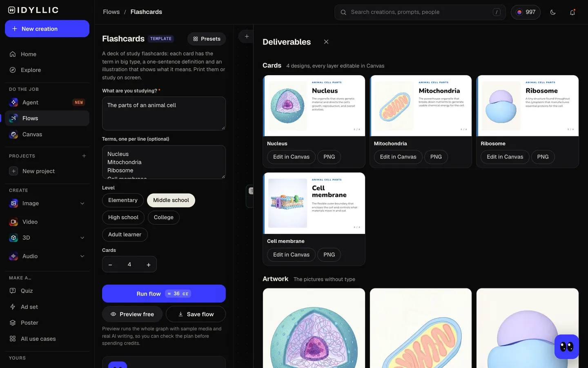Toggle dark mode moon icon

coord(553,12)
